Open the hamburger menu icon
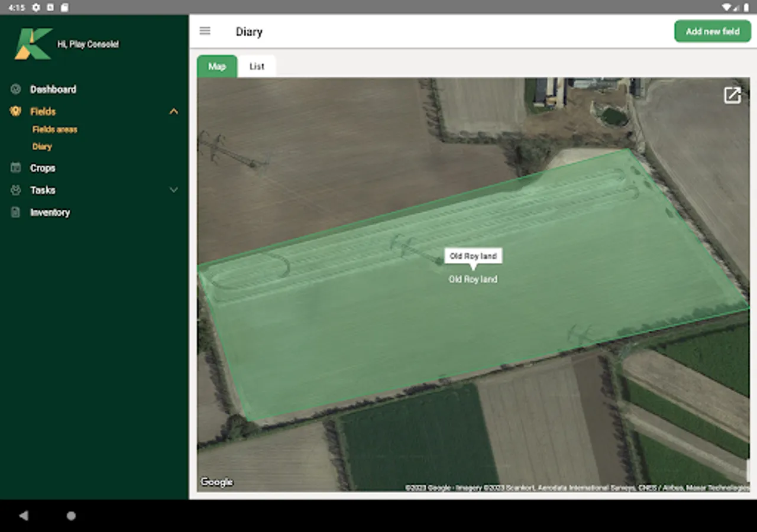This screenshot has height=532, width=757. tap(205, 31)
